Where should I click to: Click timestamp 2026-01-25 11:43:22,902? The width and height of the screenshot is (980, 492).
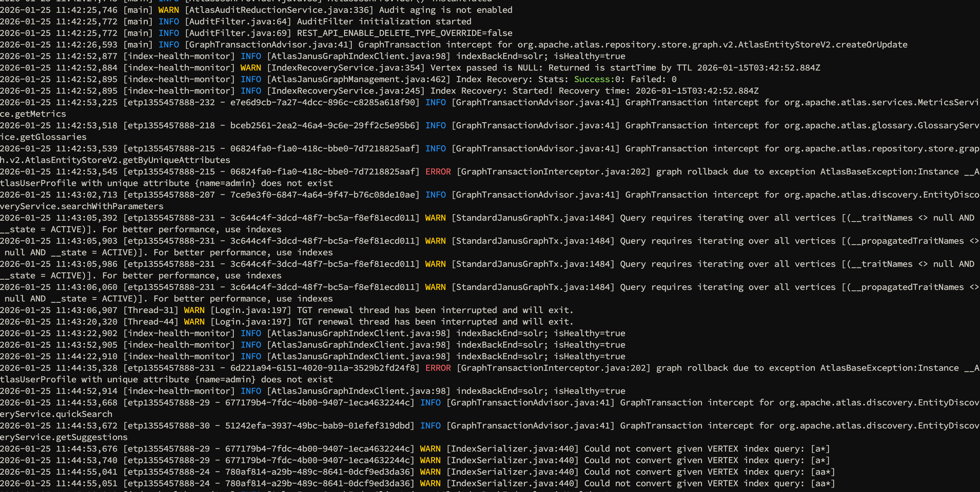point(59,333)
